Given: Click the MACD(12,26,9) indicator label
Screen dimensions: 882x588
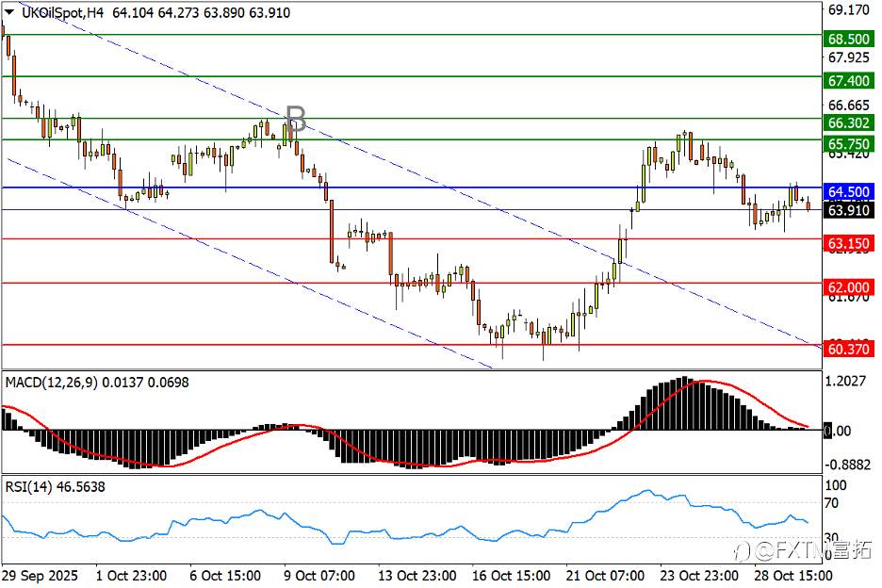Looking at the screenshot, I should pyautogui.click(x=51, y=383).
